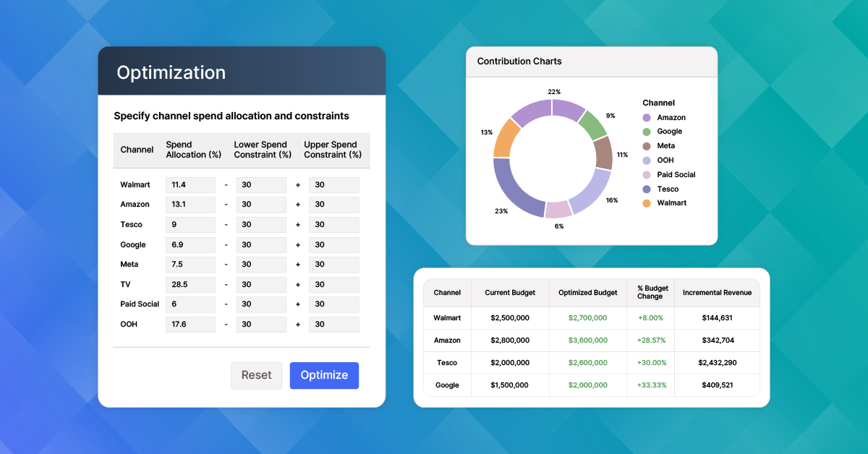Click Tesco's optimized budget $2,600,000 cell
Image resolution: width=868 pixels, height=454 pixels.
pos(588,363)
